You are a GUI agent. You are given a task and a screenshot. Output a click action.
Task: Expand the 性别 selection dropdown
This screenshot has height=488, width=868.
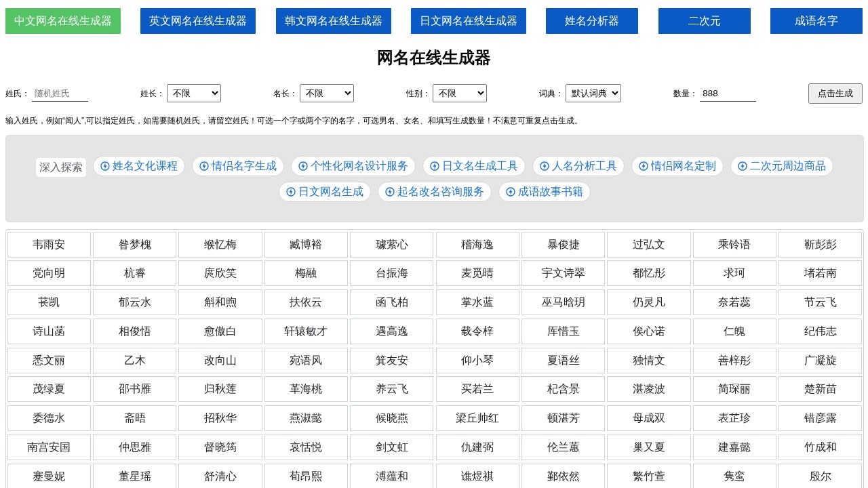pyautogui.click(x=460, y=93)
